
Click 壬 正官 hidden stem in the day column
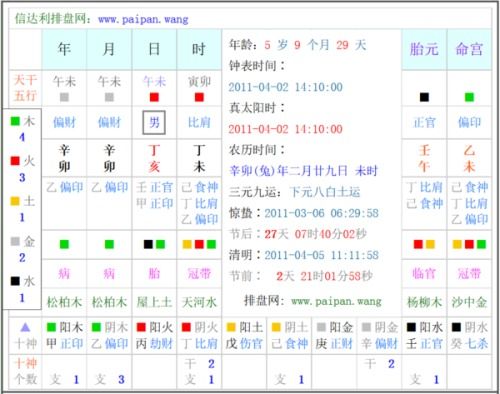click(154, 187)
